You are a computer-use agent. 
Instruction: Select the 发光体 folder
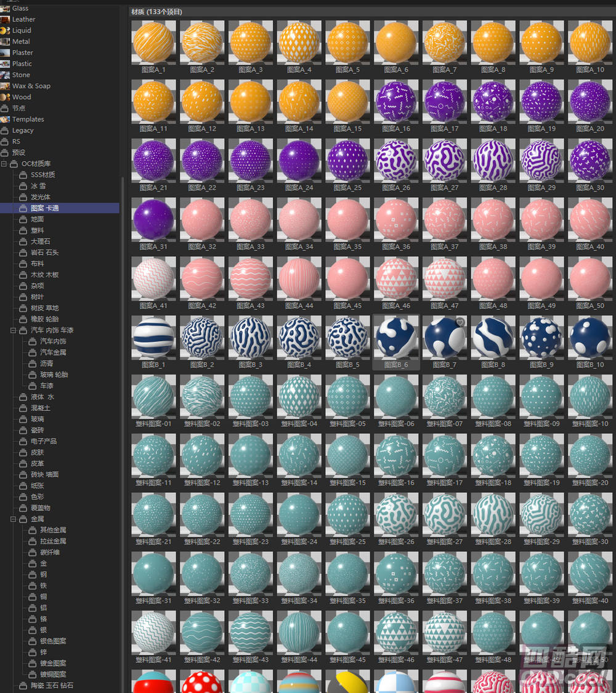[40, 197]
